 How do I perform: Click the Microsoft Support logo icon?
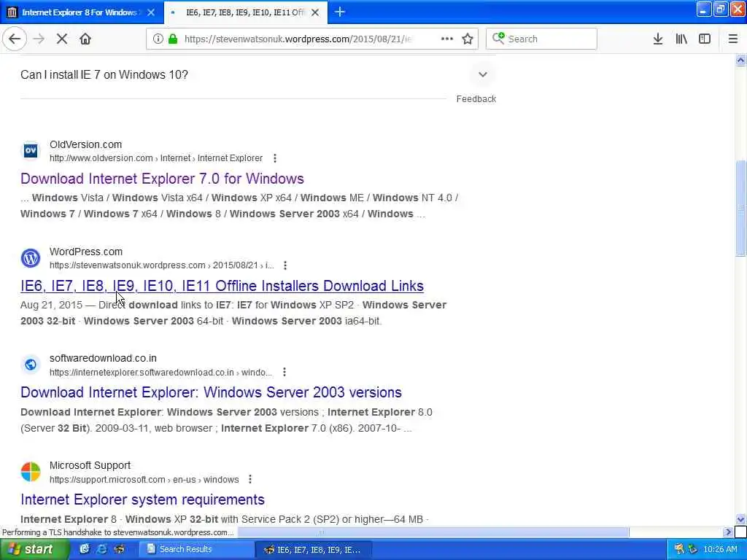(31, 472)
